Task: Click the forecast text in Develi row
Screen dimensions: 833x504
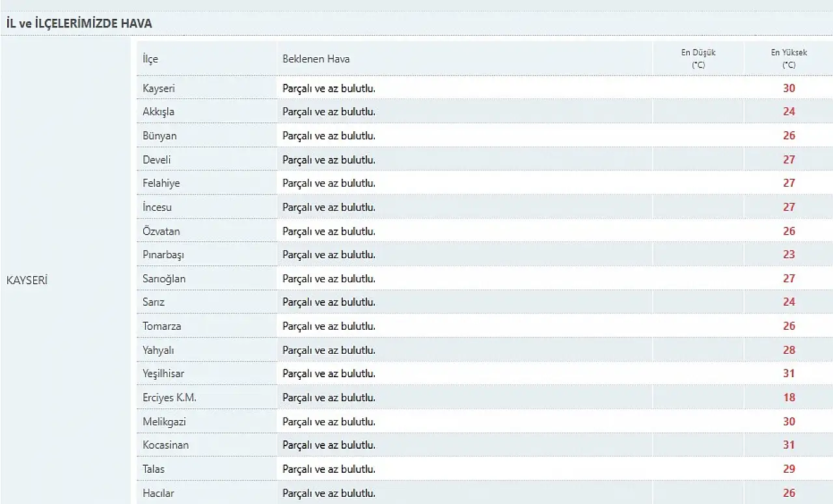Action: pos(329,160)
